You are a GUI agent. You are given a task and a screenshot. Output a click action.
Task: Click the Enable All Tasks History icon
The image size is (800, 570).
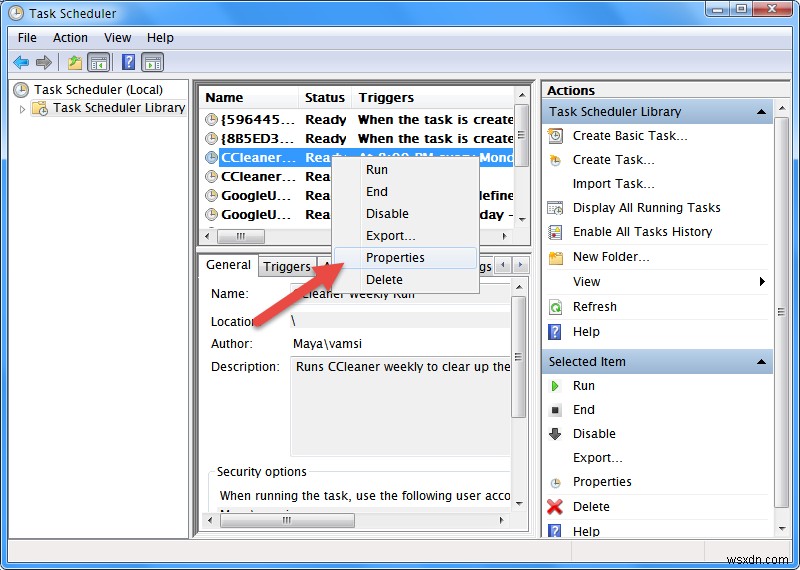coord(555,232)
